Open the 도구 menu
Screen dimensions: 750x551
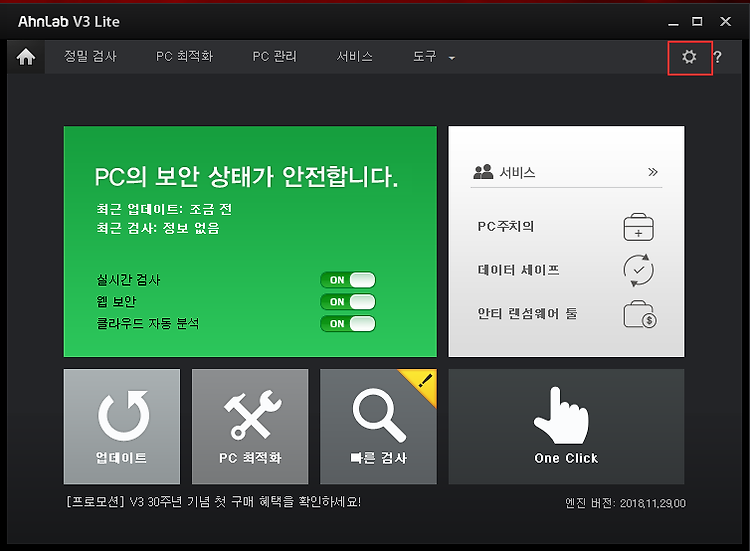(425, 56)
